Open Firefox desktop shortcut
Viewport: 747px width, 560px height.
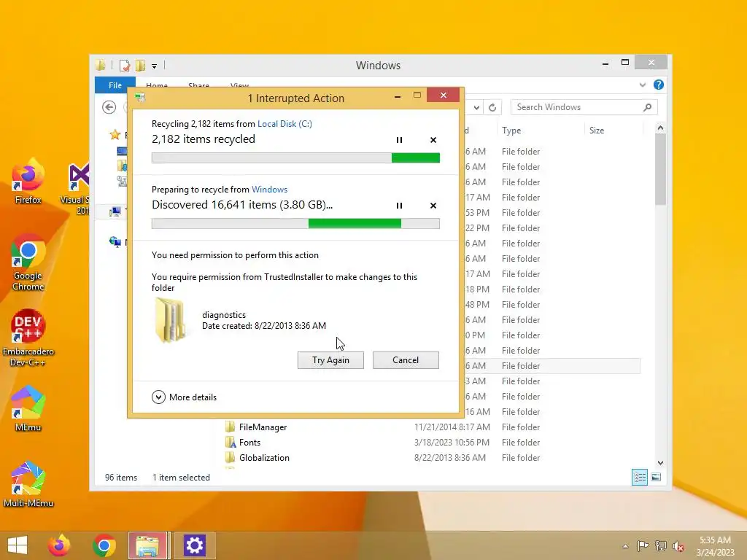coord(28,182)
